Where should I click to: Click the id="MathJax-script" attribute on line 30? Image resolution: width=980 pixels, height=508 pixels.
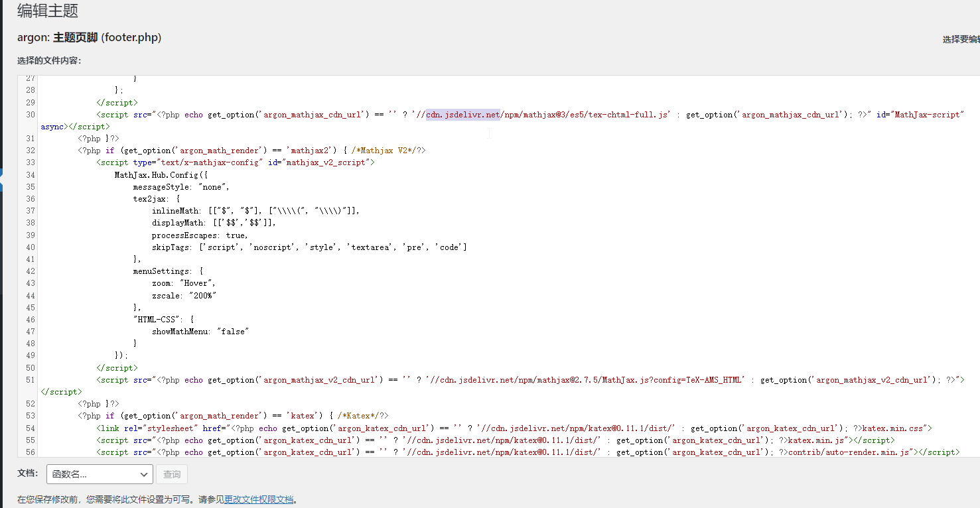[x=919, y=115]
